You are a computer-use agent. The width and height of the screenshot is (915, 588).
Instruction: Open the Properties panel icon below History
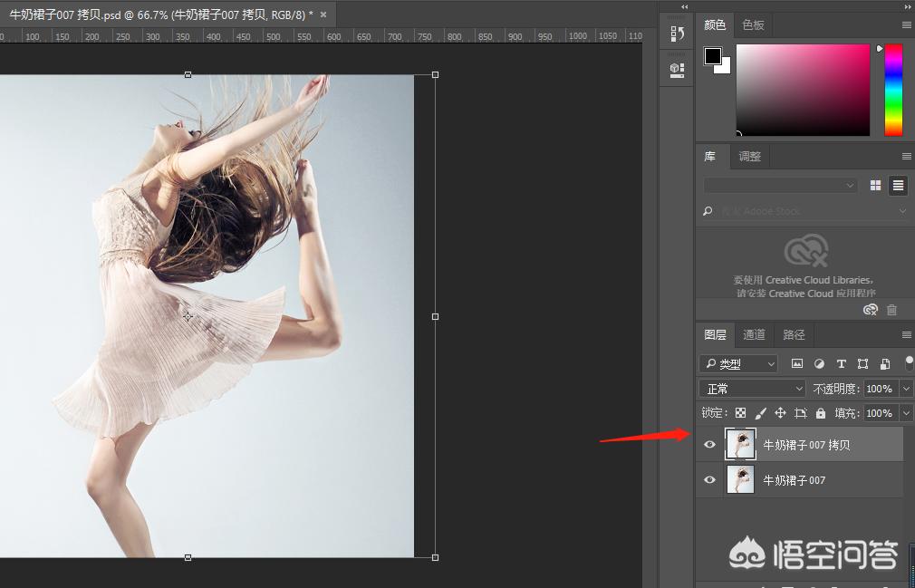(x=677, y=69)
